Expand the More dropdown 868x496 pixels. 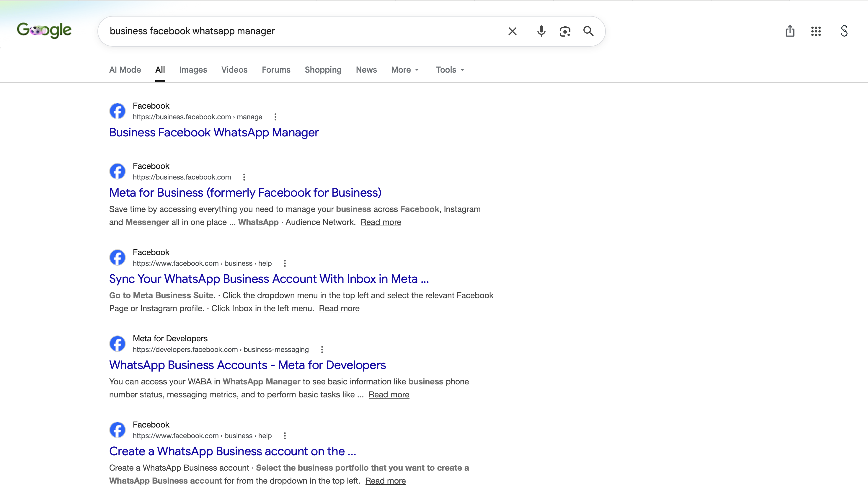pos(405,69)
